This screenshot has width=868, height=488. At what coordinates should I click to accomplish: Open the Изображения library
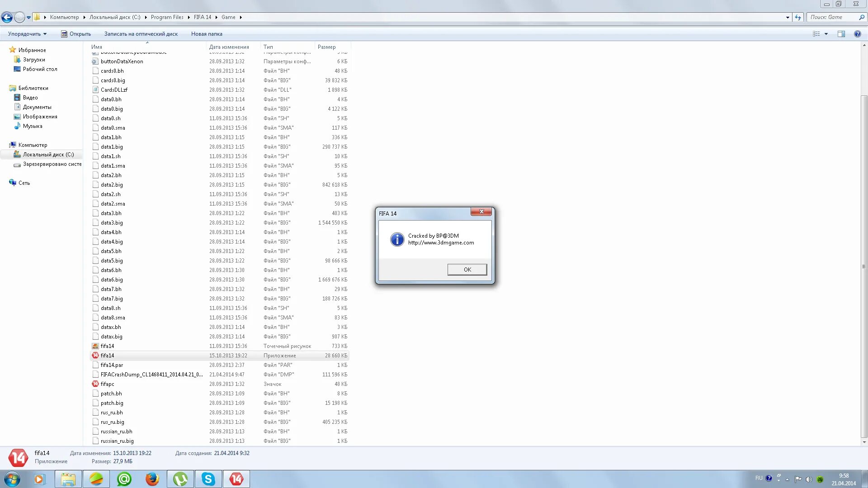[40, 117]
